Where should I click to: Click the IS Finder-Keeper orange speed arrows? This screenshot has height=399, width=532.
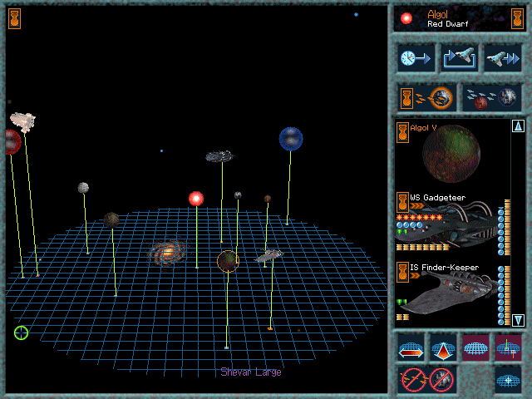pyautogui.click(x=415, y=275)
